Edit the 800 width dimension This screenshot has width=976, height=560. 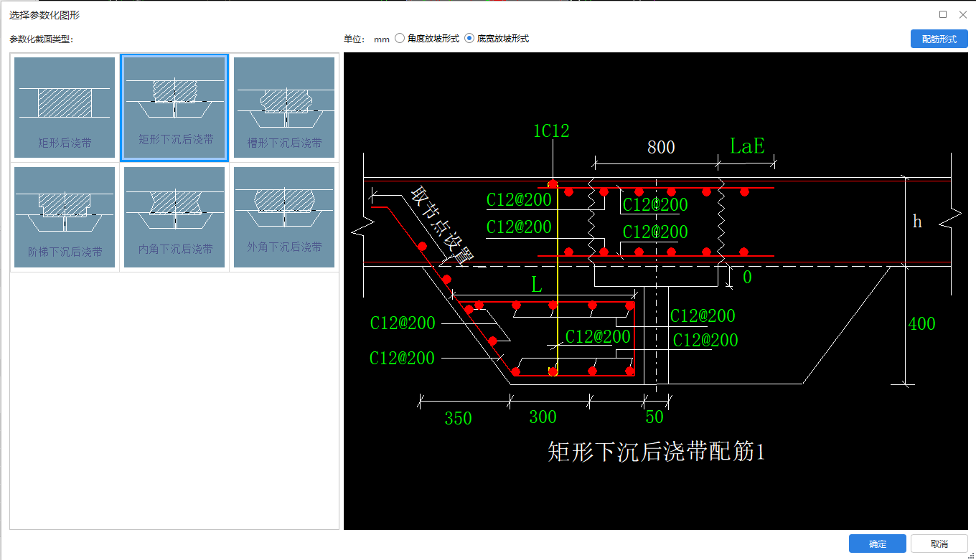(x=661, y=147)
